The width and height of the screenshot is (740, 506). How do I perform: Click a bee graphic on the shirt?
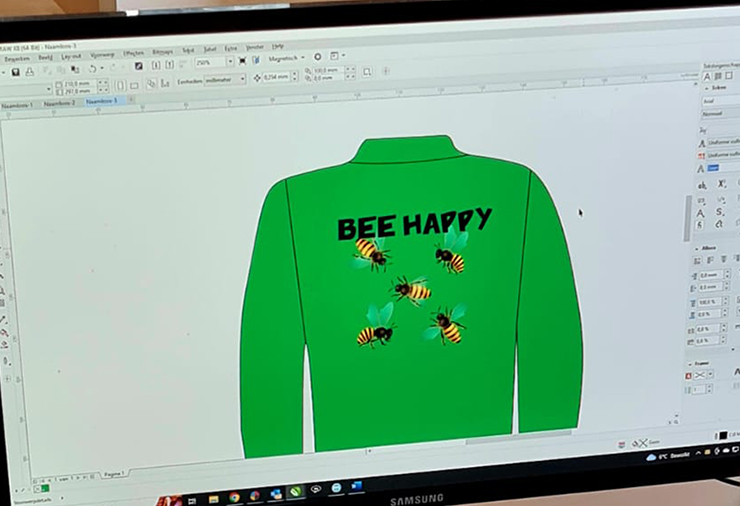(411, 290)
